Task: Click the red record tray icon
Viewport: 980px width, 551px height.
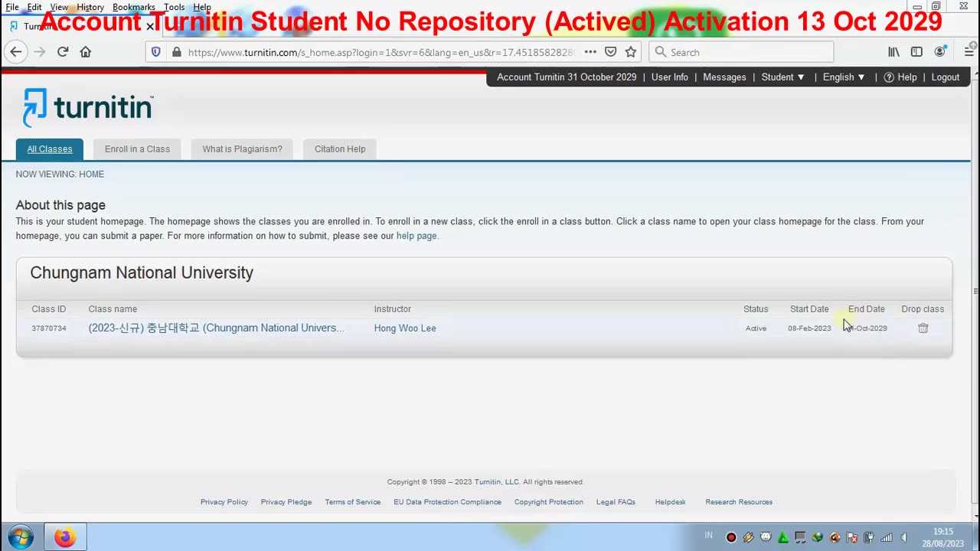Action: pyautogui.click(x=731, y=537)
